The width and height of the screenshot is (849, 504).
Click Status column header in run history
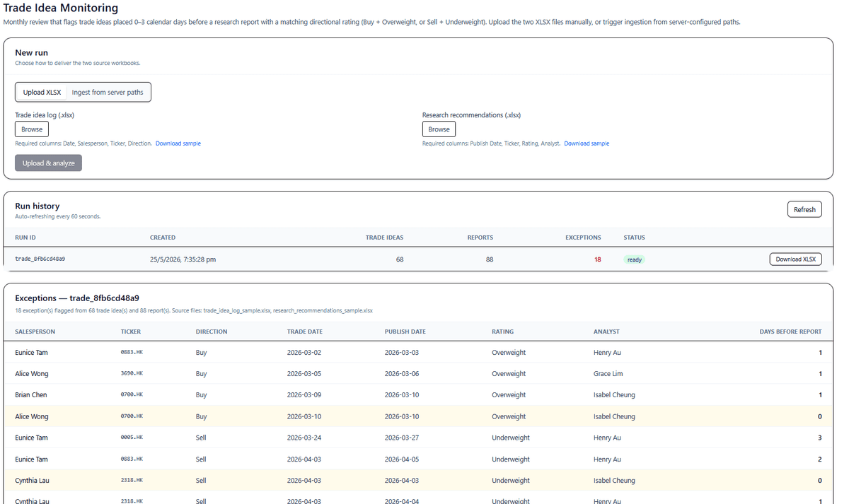point(634,238)
